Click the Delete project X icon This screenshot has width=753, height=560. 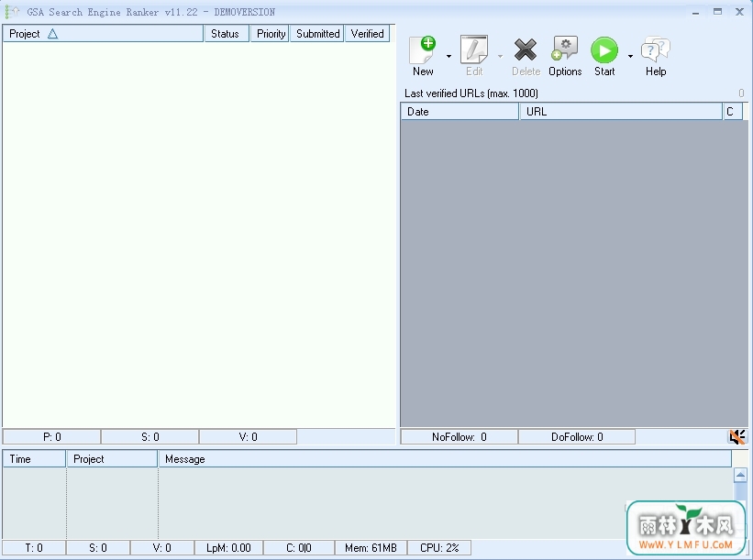pyautogui.click(x=526, y=49)
